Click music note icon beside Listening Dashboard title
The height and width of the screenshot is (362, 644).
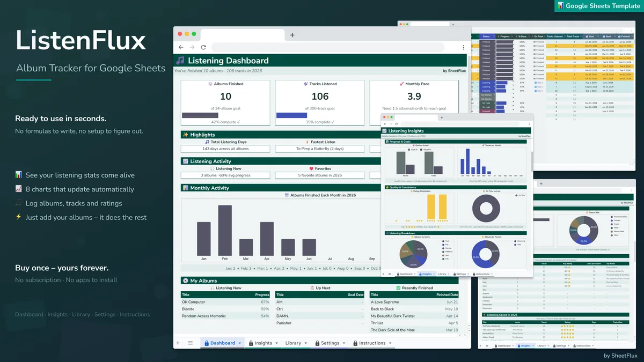tap(180, 61)
